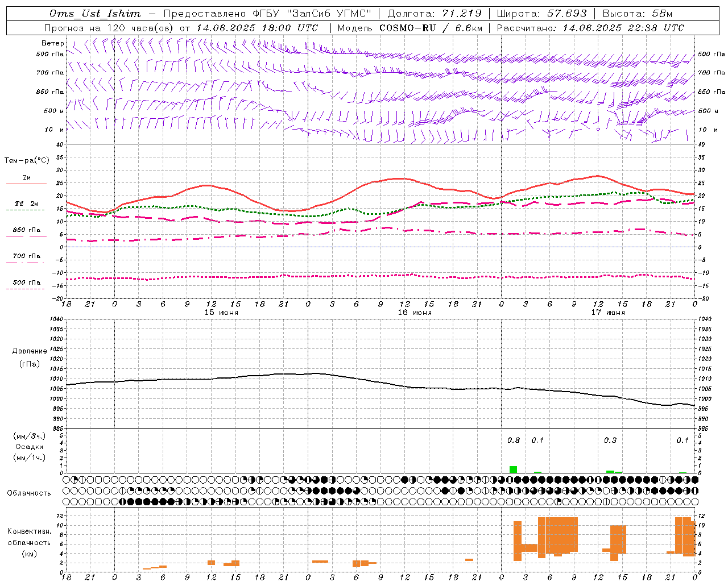Select the Тем-ра(°C) temperature axis label
Image resolution: width=728 pixels, height=582 pixels.
point(27,161)
